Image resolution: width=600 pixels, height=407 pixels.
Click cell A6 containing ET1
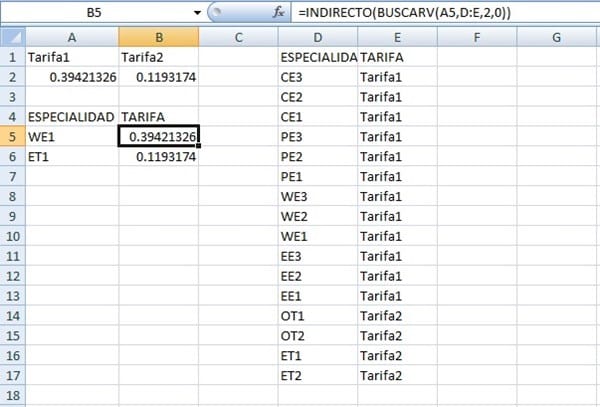pos(72,157)
